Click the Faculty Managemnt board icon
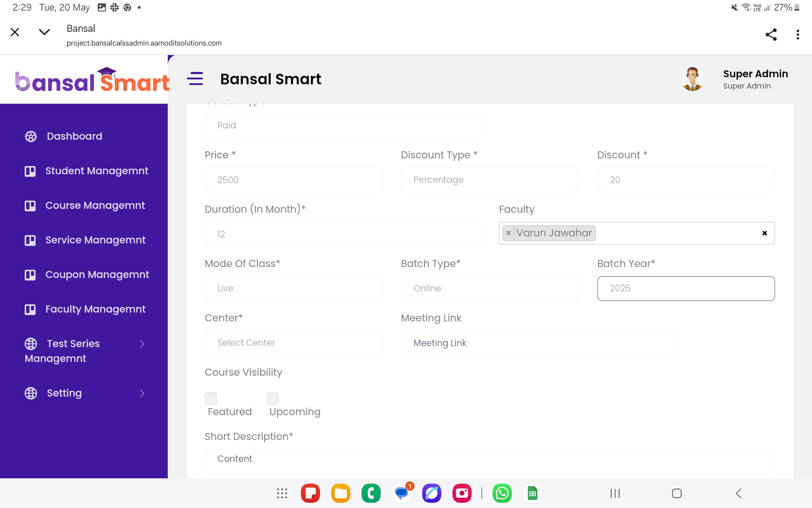 30,309
